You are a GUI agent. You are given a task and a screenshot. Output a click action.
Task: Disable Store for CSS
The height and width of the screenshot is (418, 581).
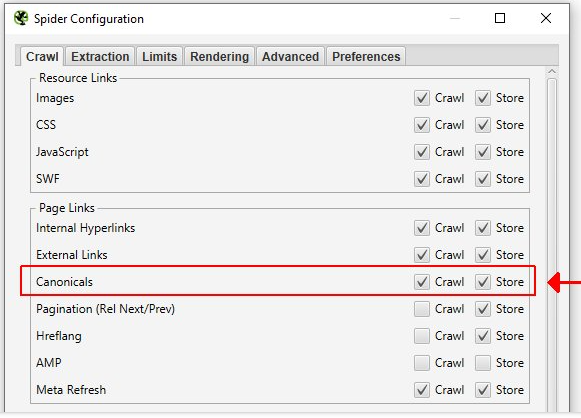tap(483, 125)
